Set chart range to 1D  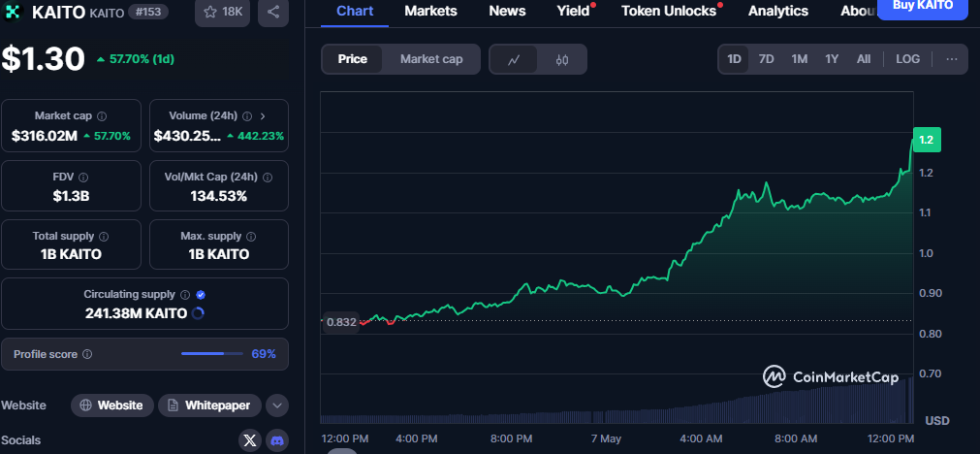(734, 59)
